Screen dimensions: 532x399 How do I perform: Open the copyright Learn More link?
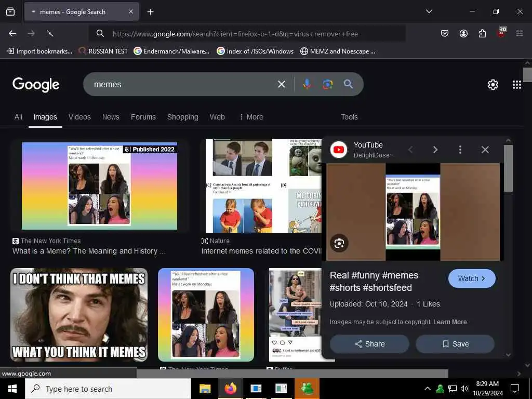450,322
